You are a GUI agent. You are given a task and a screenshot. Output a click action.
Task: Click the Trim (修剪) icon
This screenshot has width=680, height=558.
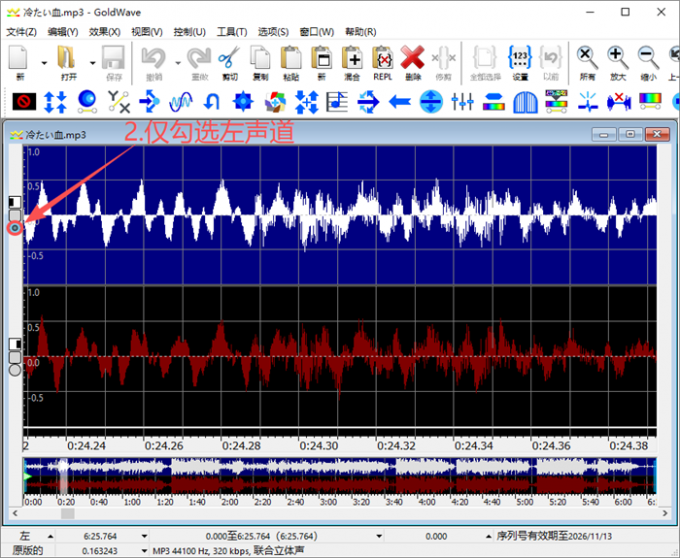tap(444, 58)
